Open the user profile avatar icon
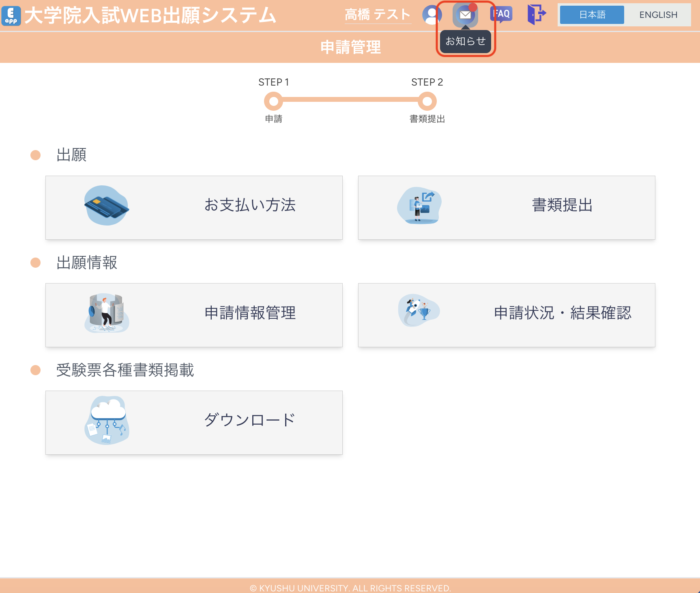This screenshot has height=593, width=700. pos(432,15)
